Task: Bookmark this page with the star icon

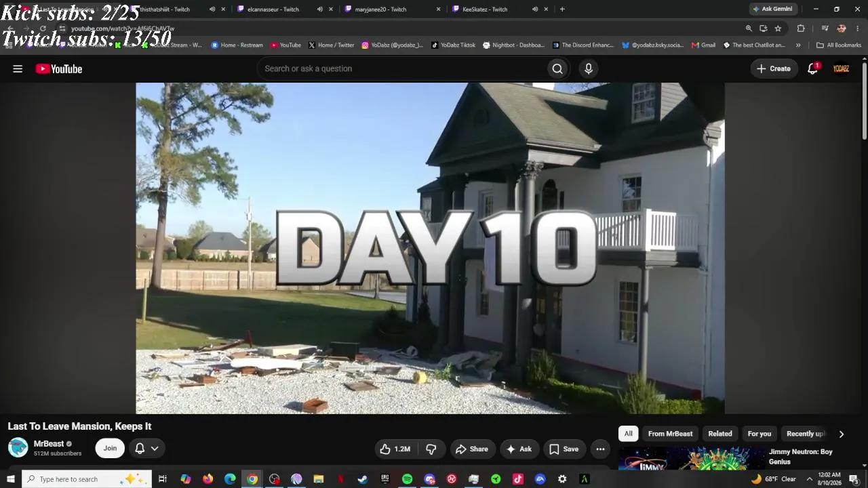Action: tap(778, 28)
